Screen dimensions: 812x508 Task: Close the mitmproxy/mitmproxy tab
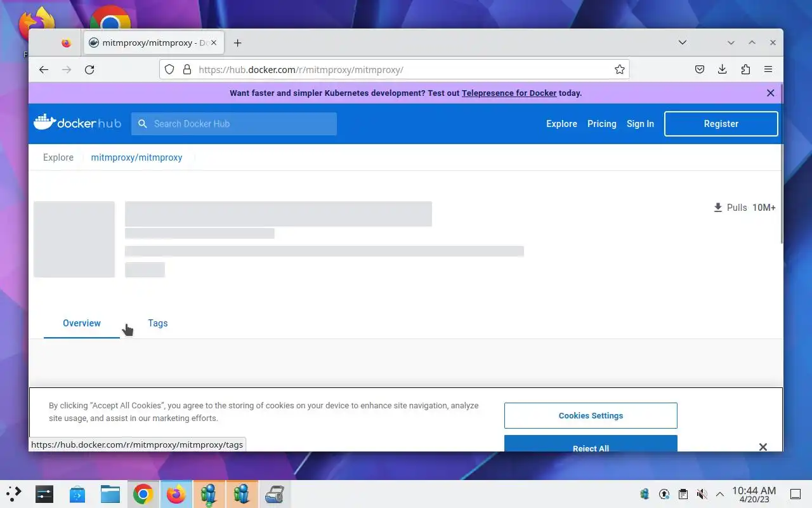tap(214, 43)
